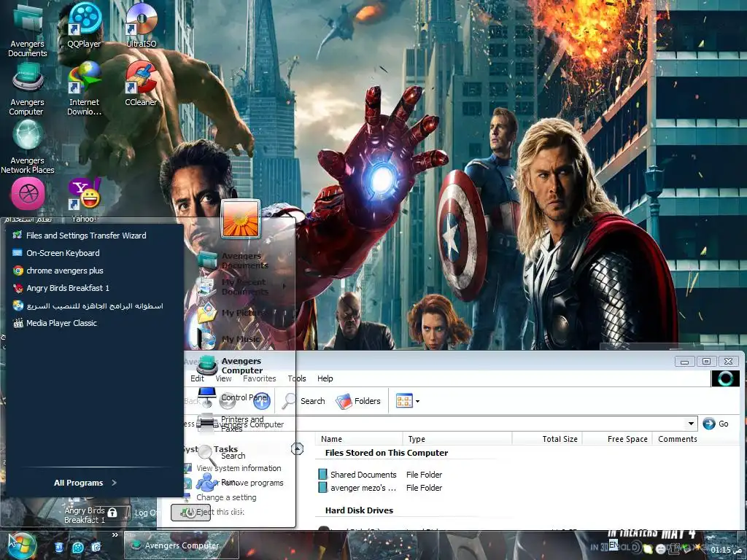Click the Comments column header
This screenshot has height=560, width=747.
pos(678,438)
